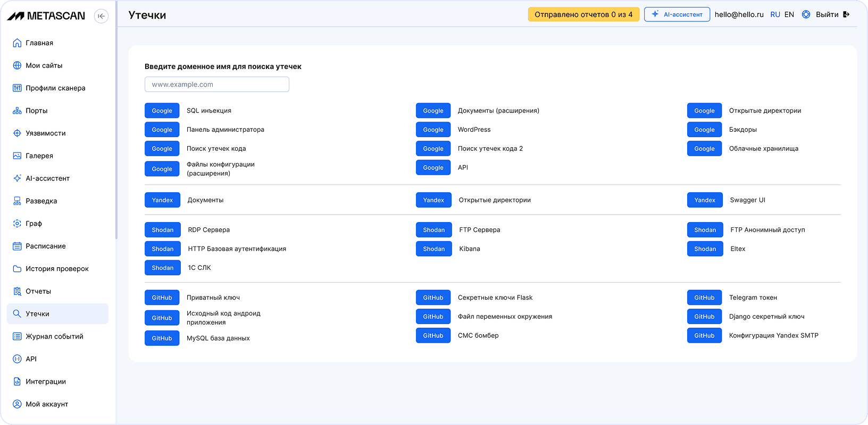868x425 pixels.
Task: Click the Расписание calendar icon
Action: (x=17, y=246)
